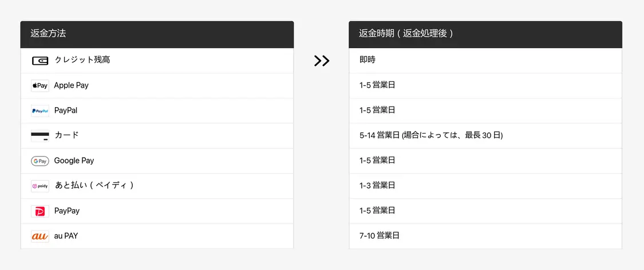This screenshot has width=644, height=270.
Task: Click the PayPal logo icon
Action: 40,111
